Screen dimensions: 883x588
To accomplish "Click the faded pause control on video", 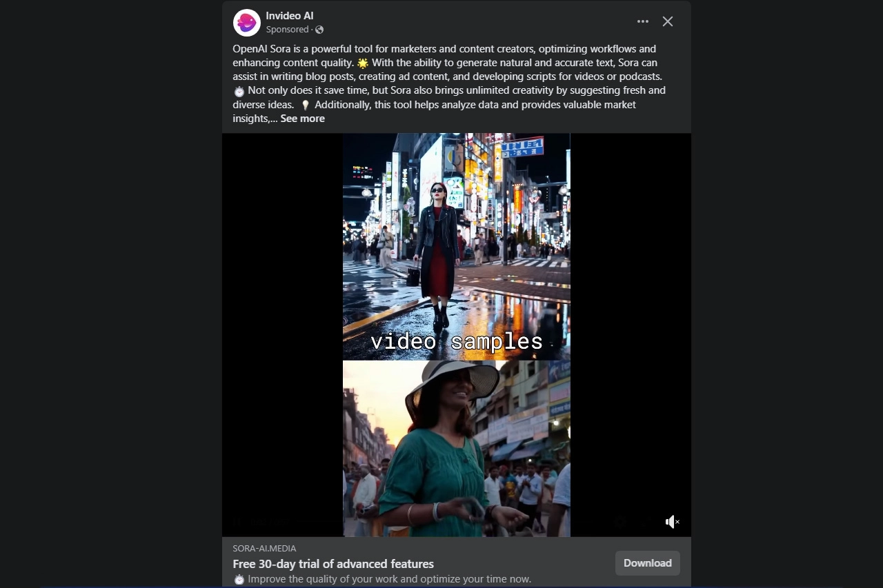I will tap(237, 523).
